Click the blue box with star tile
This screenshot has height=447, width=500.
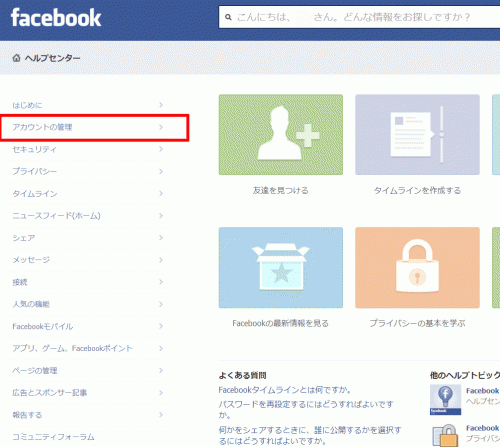(x=281, y=268)
